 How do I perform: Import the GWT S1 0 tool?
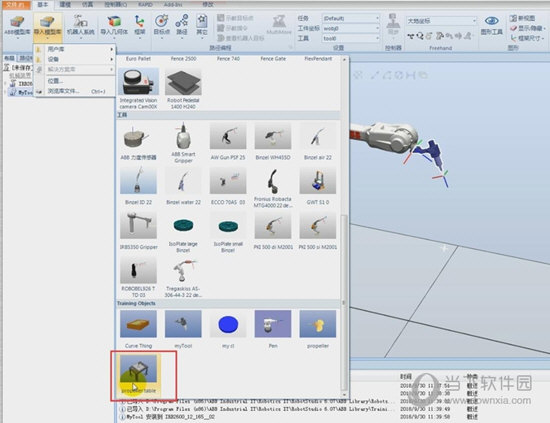click(x=318, y=186)
